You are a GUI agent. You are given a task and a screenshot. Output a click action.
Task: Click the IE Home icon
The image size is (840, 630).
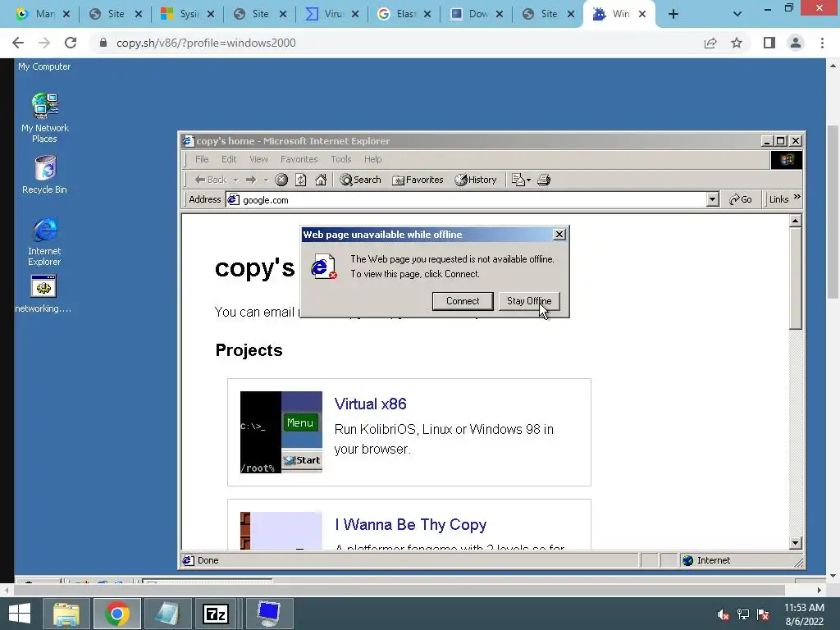coord(321,180)
